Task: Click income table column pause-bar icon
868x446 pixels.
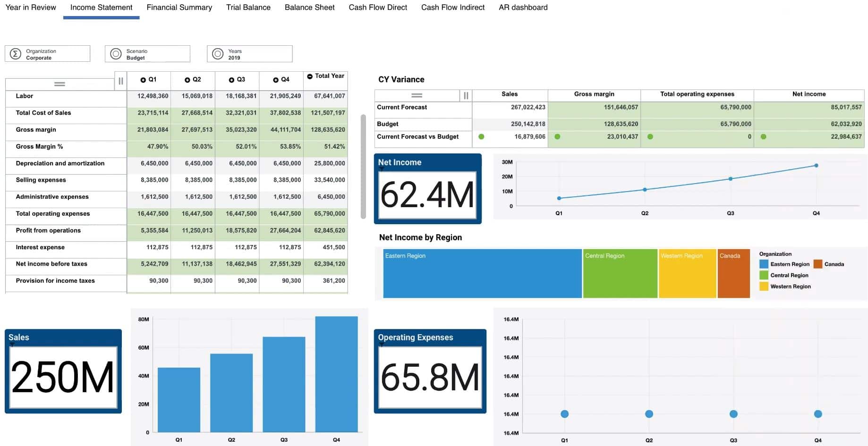Action: 121,81
